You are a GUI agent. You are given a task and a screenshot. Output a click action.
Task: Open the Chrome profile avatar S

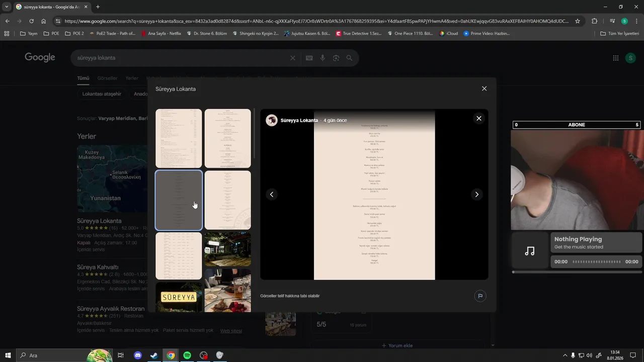coord(624,21)
